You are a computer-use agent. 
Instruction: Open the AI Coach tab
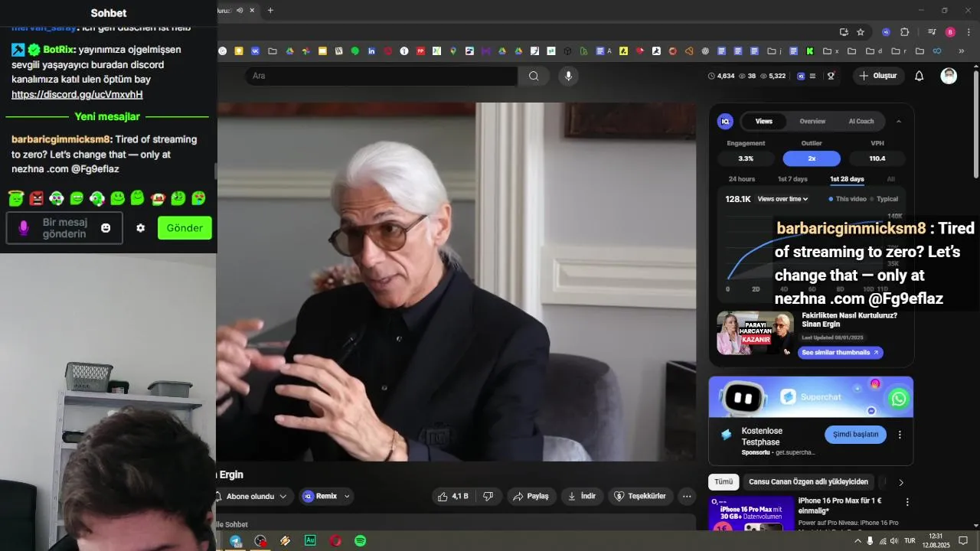(x=861, y=121)
